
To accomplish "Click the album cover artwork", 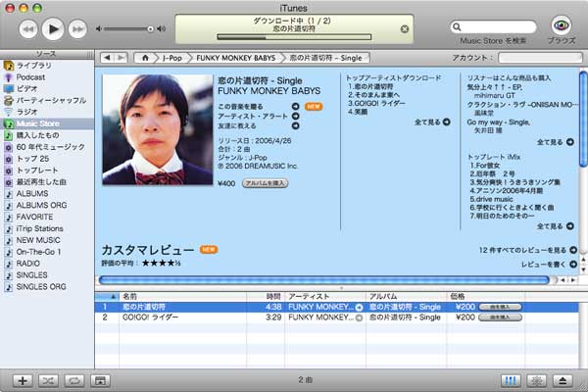I will tap(158, 129).
